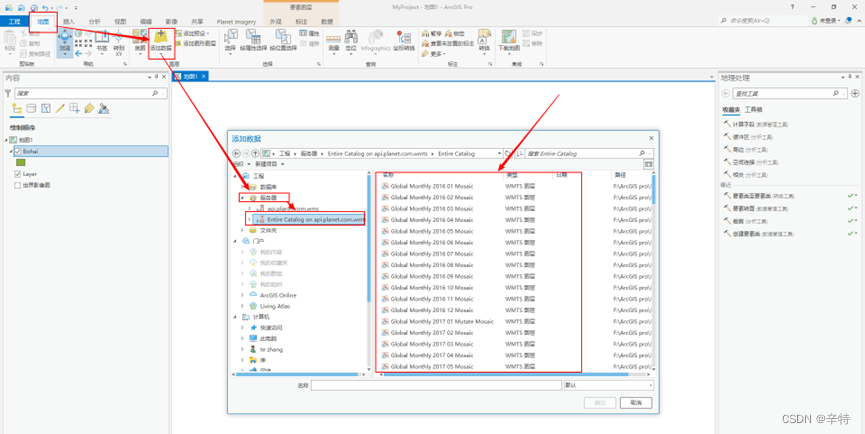
Task: Click the refresh icon in Add Data dialog
Action: [x=508, y=153]
